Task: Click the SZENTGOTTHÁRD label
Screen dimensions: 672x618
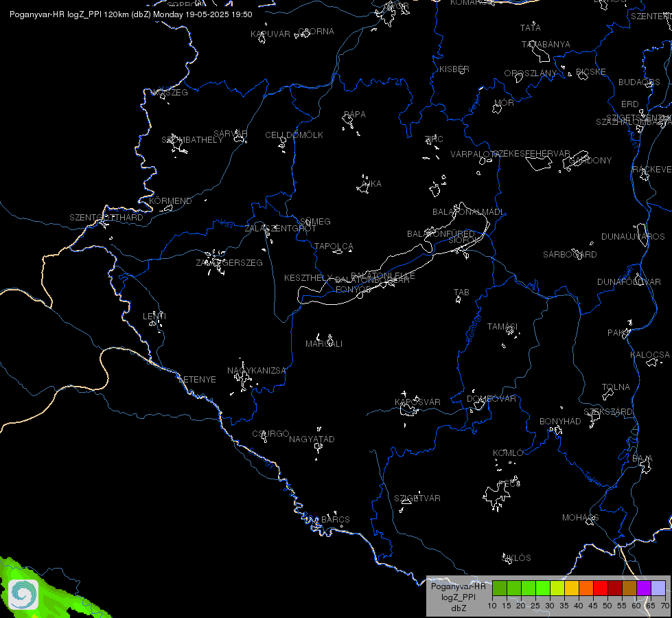Action: 106,218
